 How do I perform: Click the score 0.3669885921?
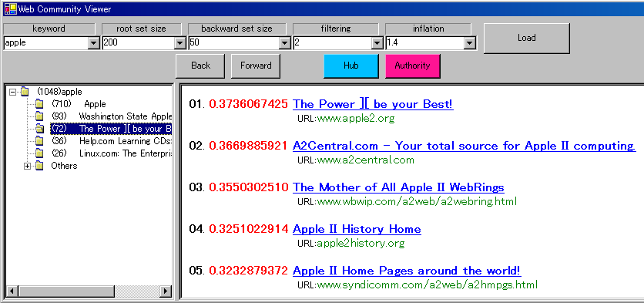(249, 146)
